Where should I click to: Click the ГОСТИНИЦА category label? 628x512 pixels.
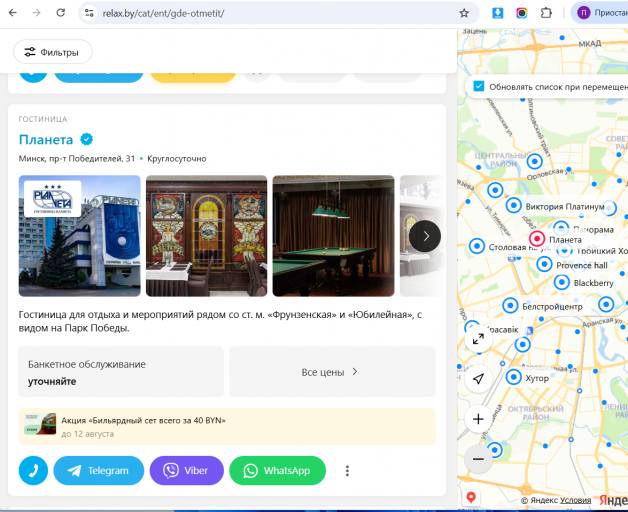coord(43,119)
